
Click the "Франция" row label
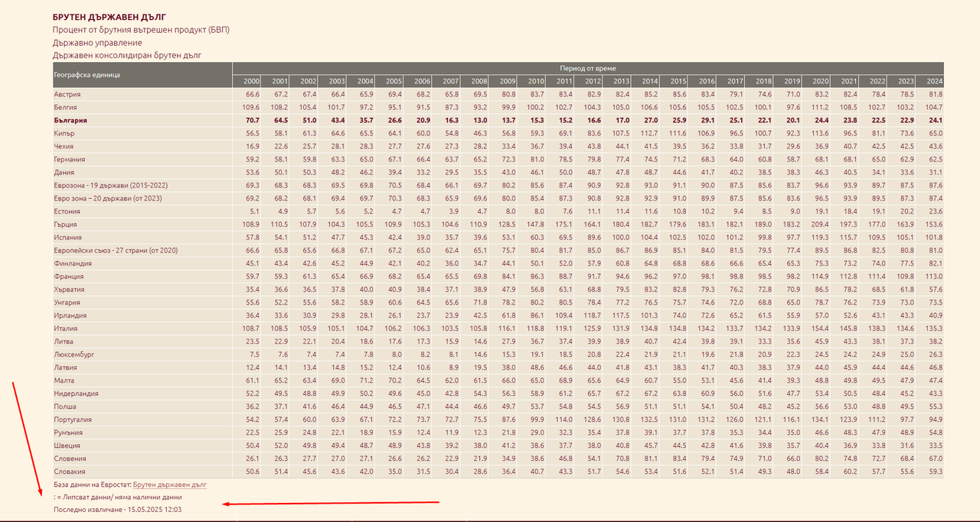tap(69, 276)
